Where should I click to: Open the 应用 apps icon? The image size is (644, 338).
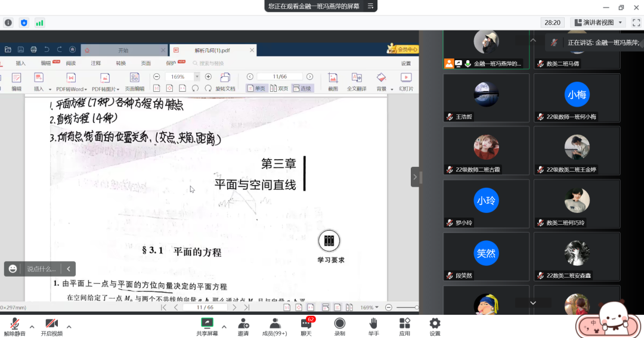coord(404,324)
